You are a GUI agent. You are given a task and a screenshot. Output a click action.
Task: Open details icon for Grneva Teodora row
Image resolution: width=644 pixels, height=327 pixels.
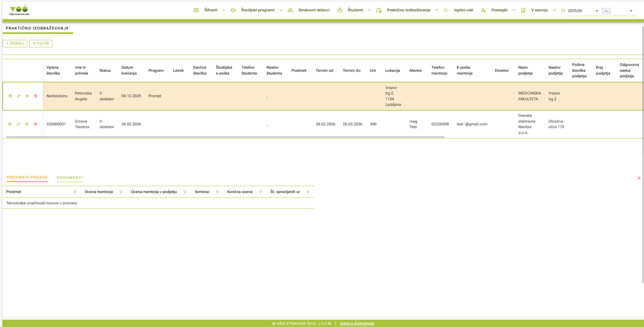[10, 124]
